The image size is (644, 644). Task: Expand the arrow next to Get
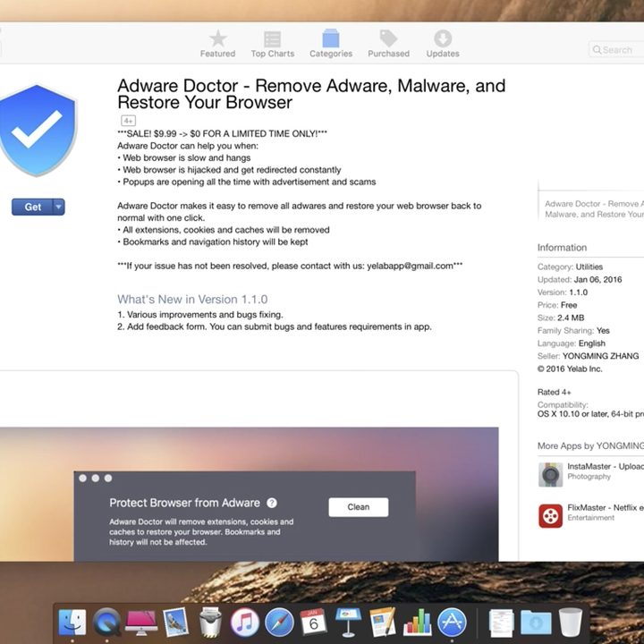59,207
